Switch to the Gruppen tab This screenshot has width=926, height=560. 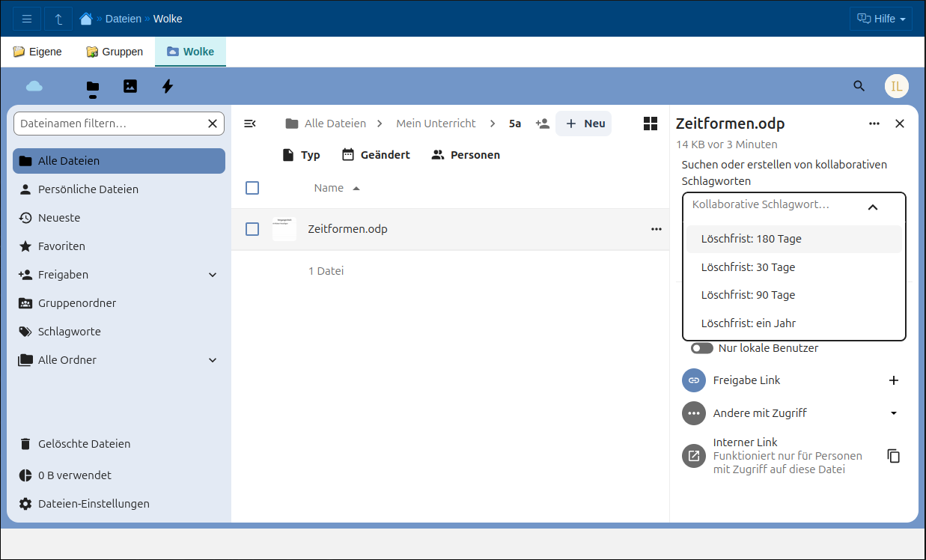pos(115,52)
